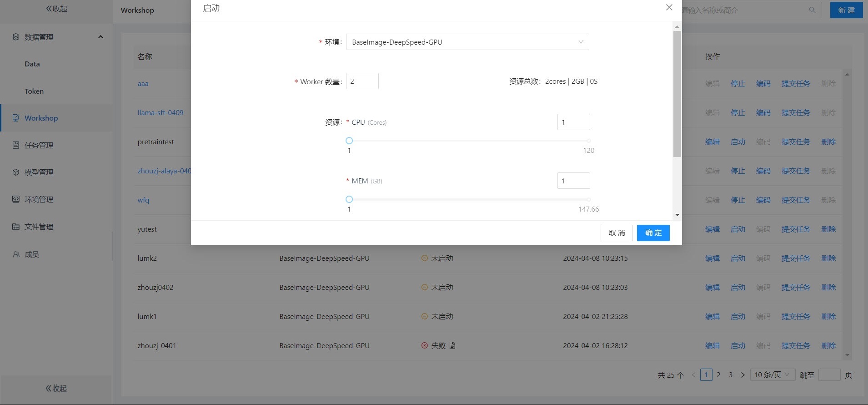Click the 数据管理 database icon
868x405 pixels.
16,37
